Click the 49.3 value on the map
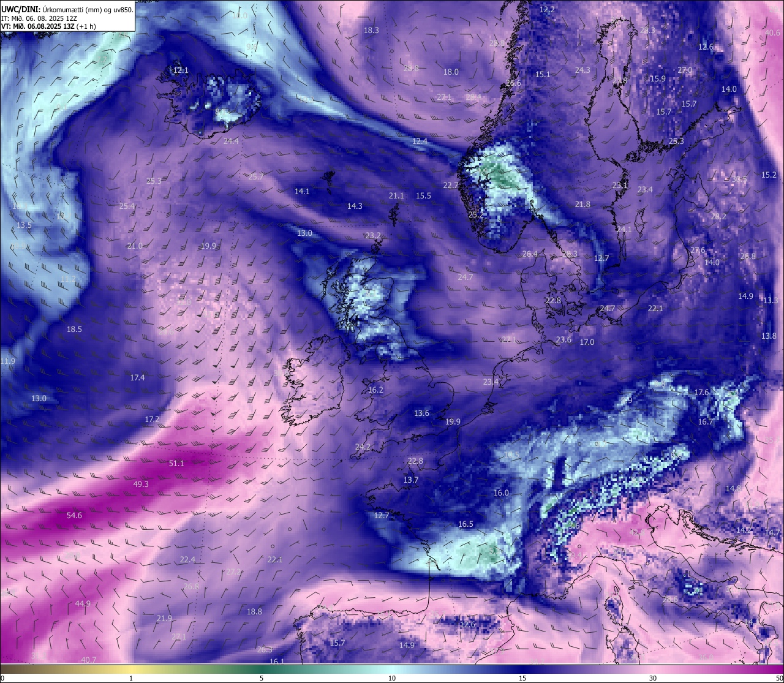The image size is (784, 683). pos(141,484)
